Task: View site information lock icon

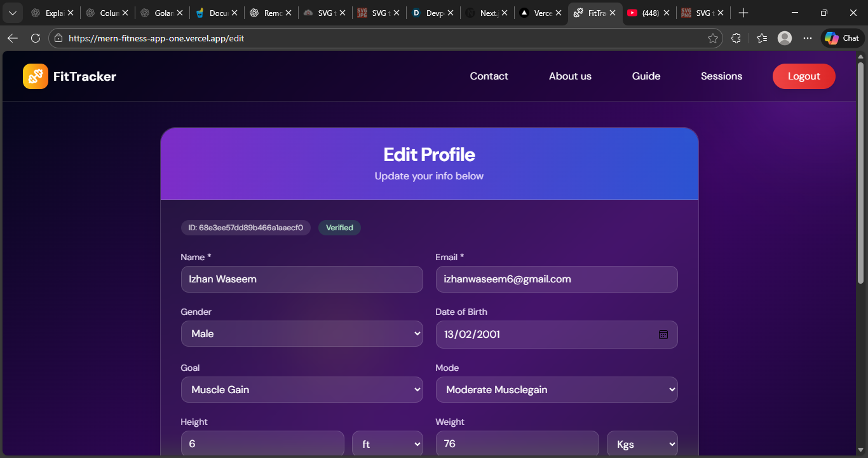Action: coord(58,38)
